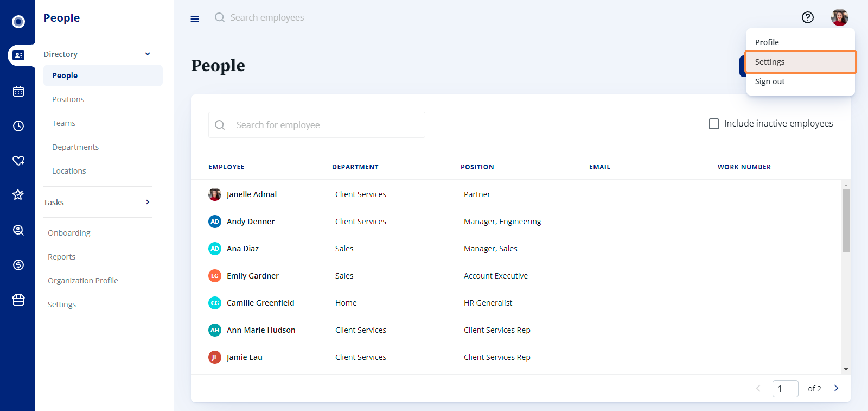
Task: Open the recruiting person-search icon in sidebar
Action: coord(18,230)
